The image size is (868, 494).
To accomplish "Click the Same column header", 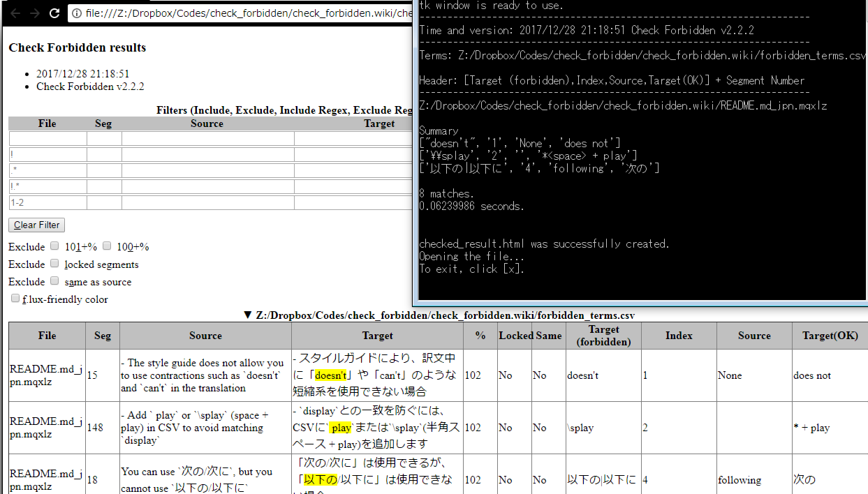I will coord(548,336).
